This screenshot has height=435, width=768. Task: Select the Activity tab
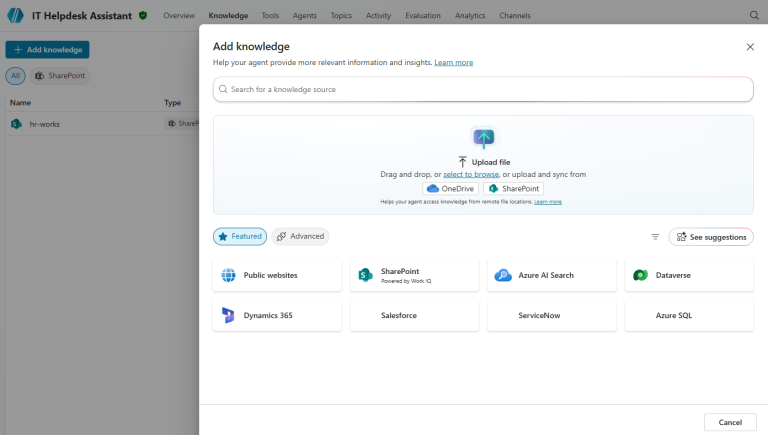pos(379,16)
